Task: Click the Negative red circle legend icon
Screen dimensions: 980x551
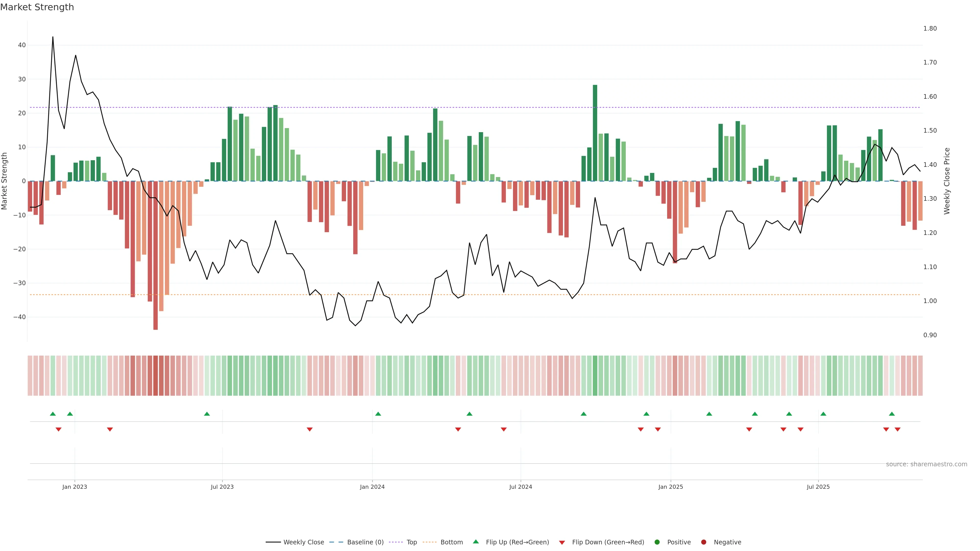Action: pyautogui.click(x=703, y=542)
